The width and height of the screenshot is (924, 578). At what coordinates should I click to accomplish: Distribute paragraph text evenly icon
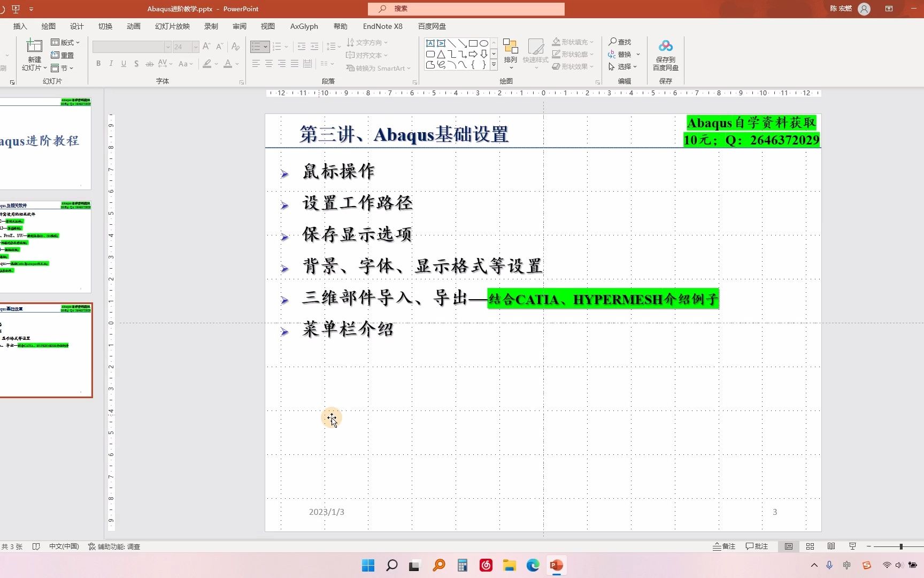(307, 64)
